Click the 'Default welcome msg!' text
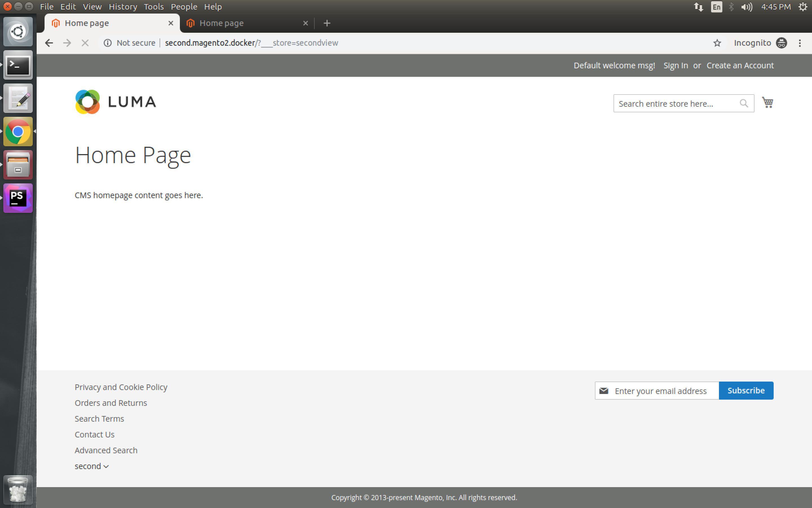The width and height of the screenshot is (812, 508). (614, 65)
